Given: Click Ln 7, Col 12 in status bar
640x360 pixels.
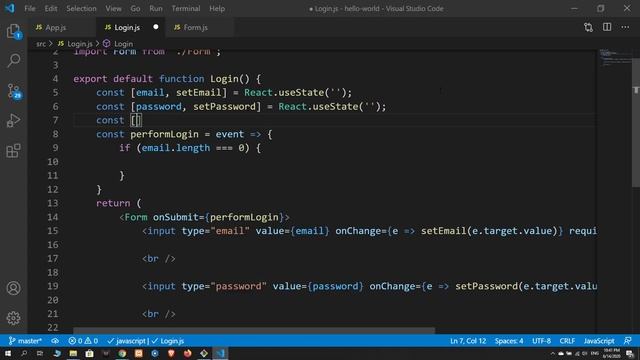Looking at the screenshot, I should click(x=468, y=341).
